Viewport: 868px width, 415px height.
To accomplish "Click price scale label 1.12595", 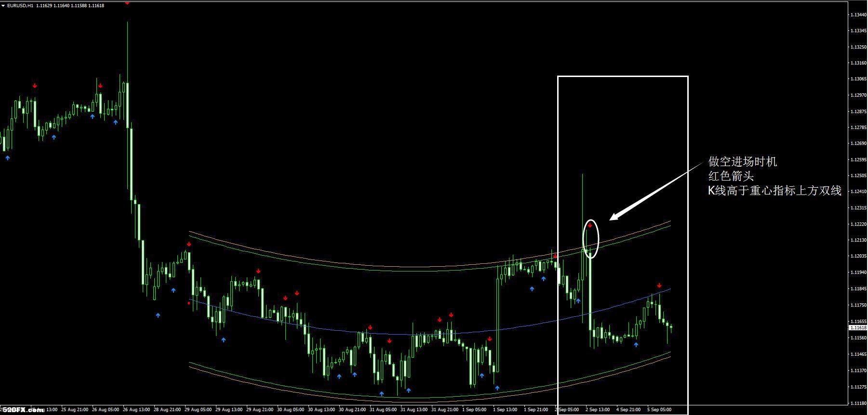I will click(x=858, y=160).
